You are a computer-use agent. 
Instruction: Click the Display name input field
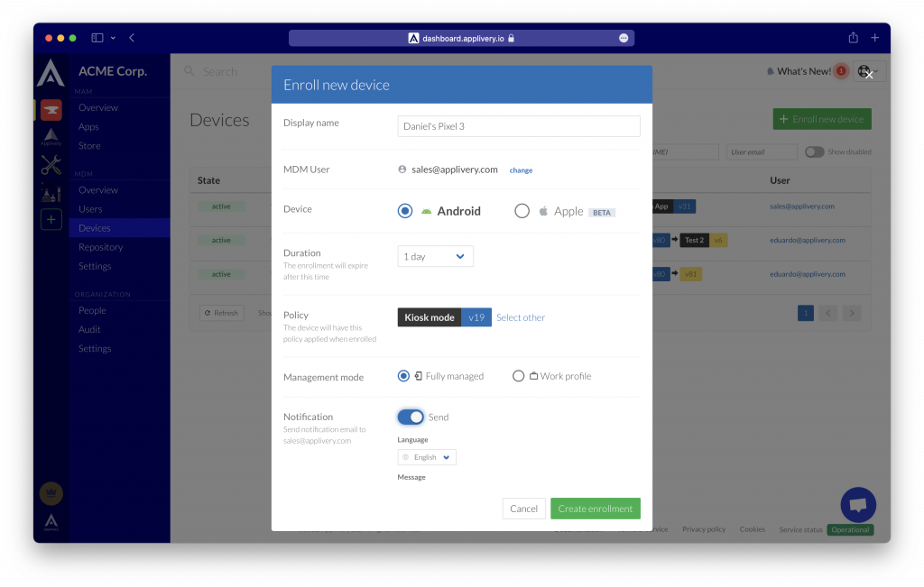pos(519,126)
